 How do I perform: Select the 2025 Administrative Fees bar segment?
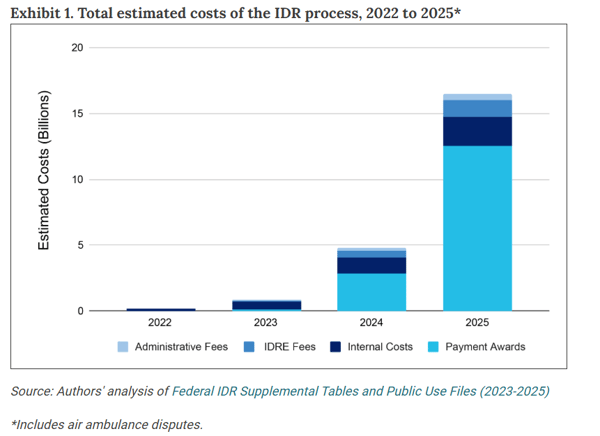click(477, 97)
